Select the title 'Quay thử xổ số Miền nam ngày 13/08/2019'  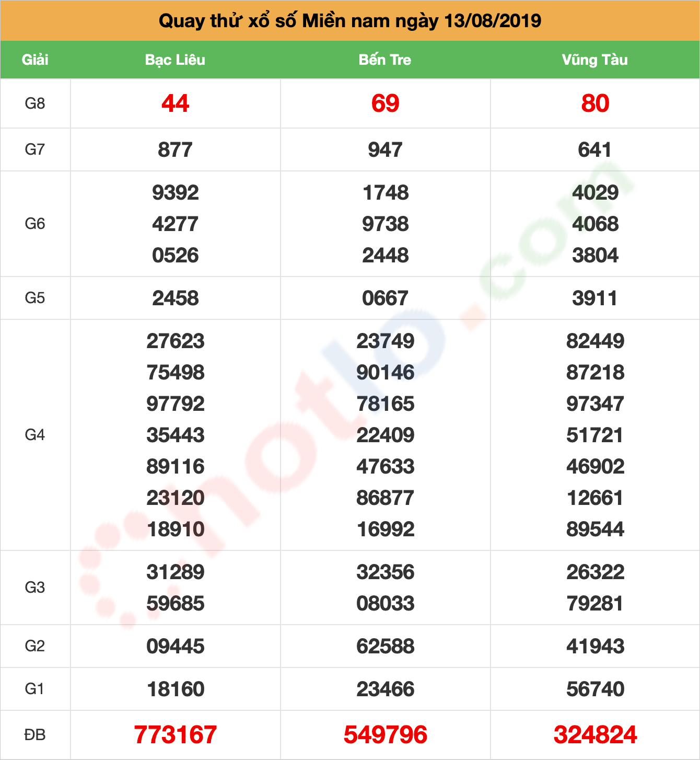(x=350, y=21)
